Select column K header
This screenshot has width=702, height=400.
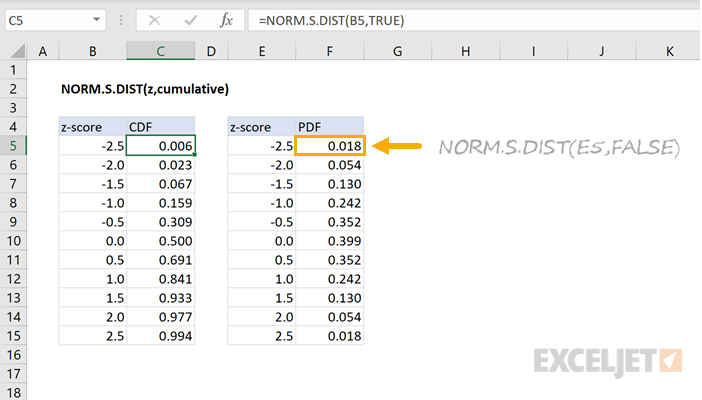pos(669,51)
